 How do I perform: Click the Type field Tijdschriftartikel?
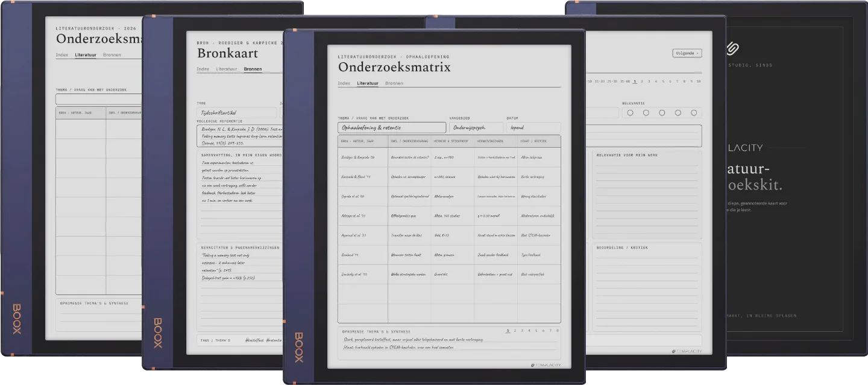[x=237, y=112]
